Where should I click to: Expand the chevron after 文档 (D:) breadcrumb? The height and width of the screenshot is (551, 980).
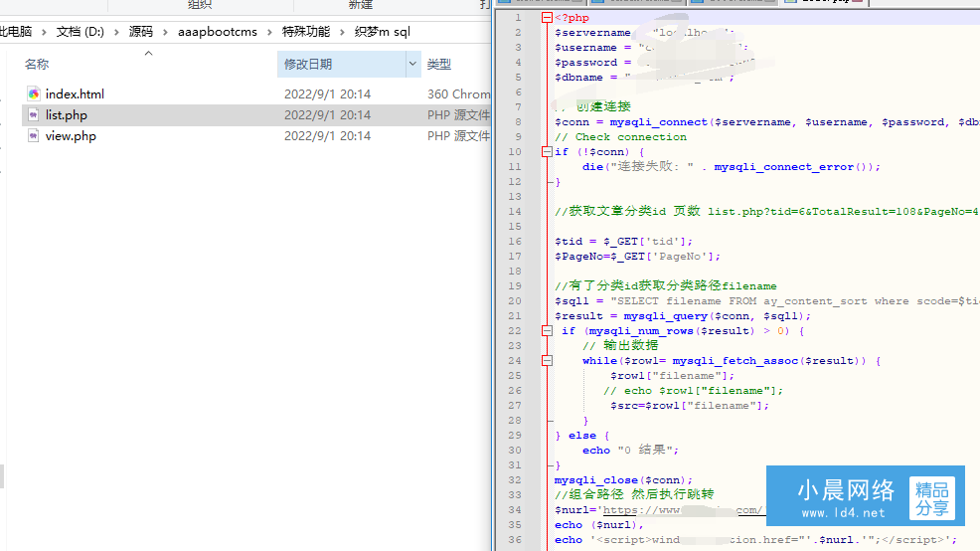point(116,32)
